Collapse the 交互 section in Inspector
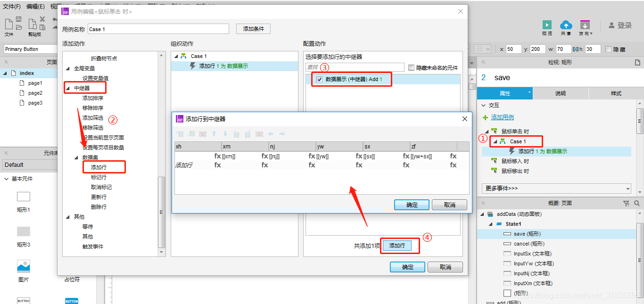 [483, 105]
